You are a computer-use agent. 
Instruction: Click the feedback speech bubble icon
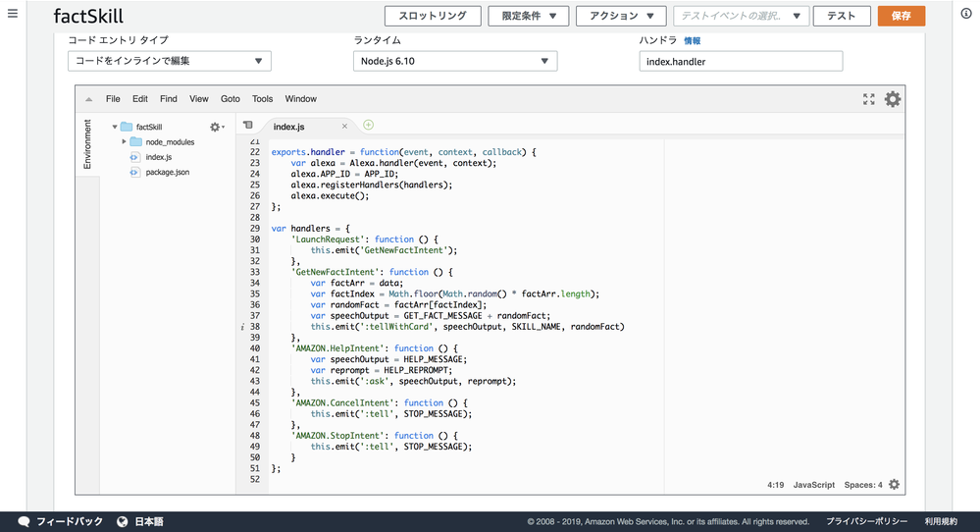click(24, 521)
